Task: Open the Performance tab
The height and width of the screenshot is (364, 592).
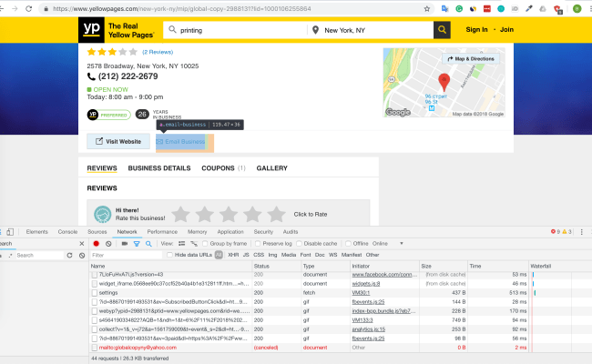Action: (x=162, y=232)
